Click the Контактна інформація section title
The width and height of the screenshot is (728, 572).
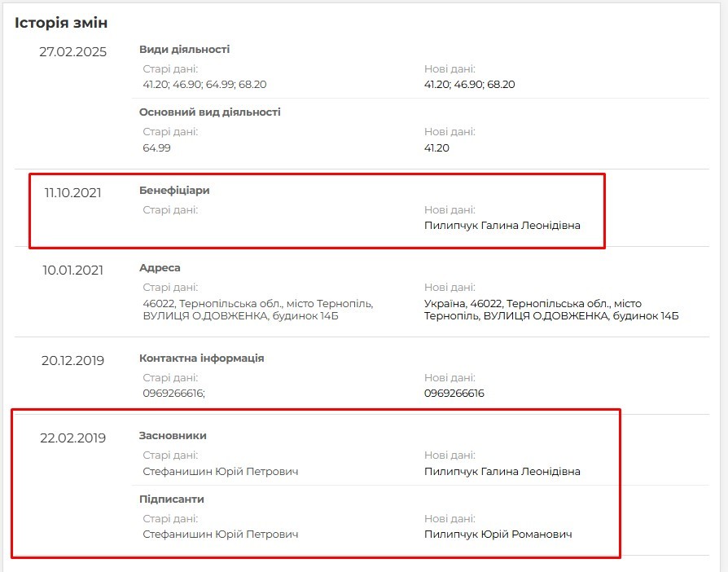click(201, 359)
